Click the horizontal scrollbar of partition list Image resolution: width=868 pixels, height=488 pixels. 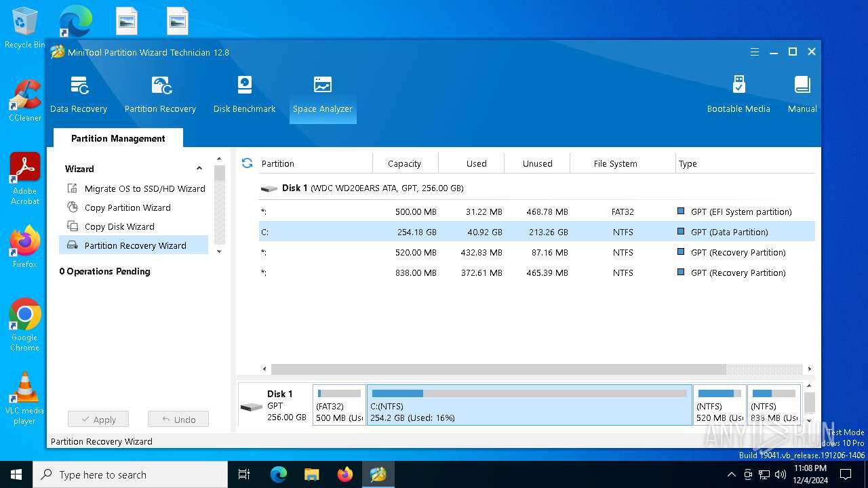click(498, 369)
